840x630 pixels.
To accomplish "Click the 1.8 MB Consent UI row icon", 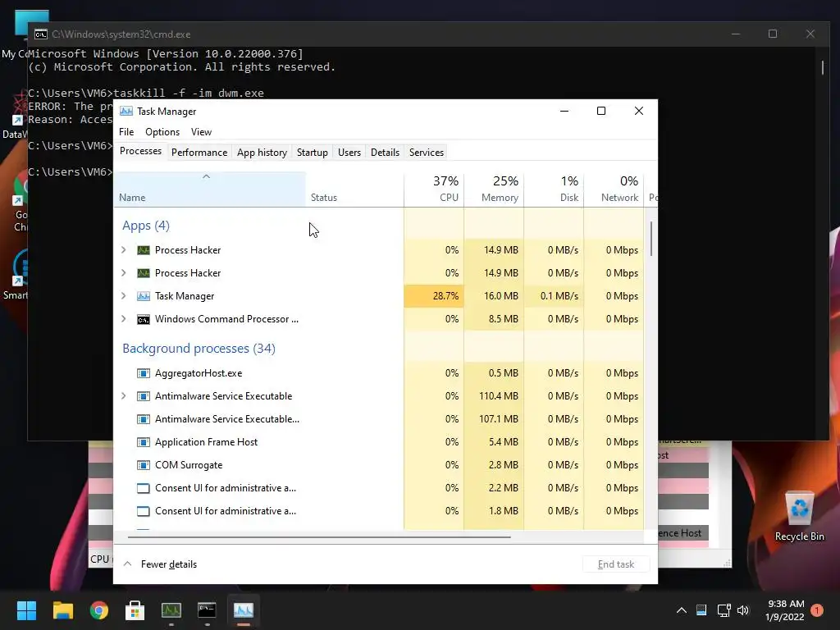I will click(x=143, y=512).
